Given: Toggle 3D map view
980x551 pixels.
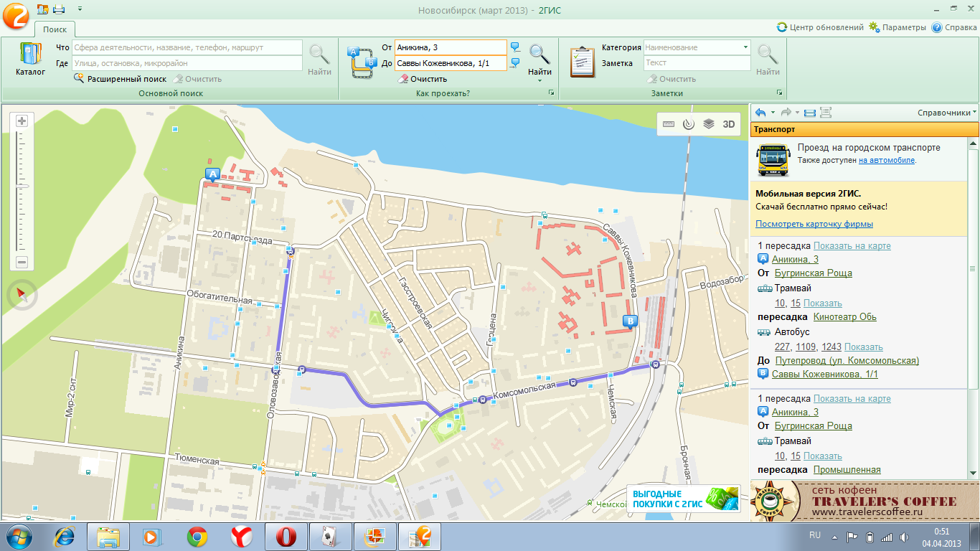Looking at the screenshot, I should pos(729,124).
